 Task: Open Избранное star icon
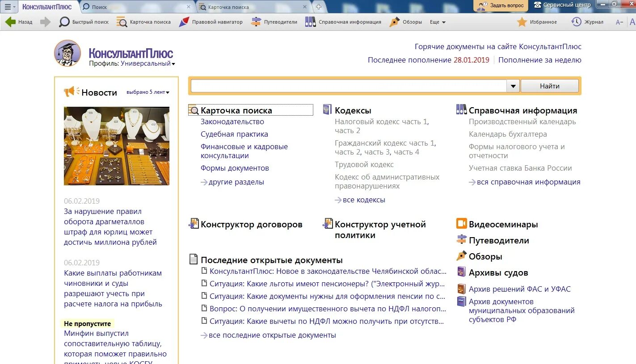522,22
